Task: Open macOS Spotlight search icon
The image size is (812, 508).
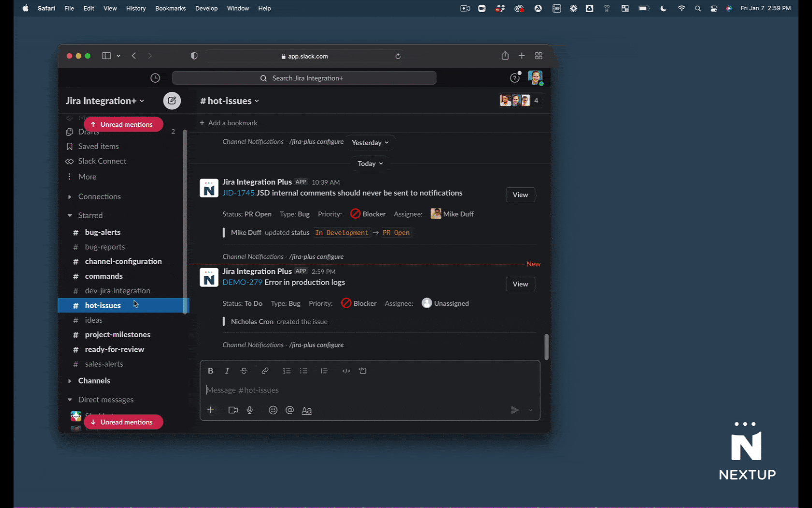Action: pos(697,8)
